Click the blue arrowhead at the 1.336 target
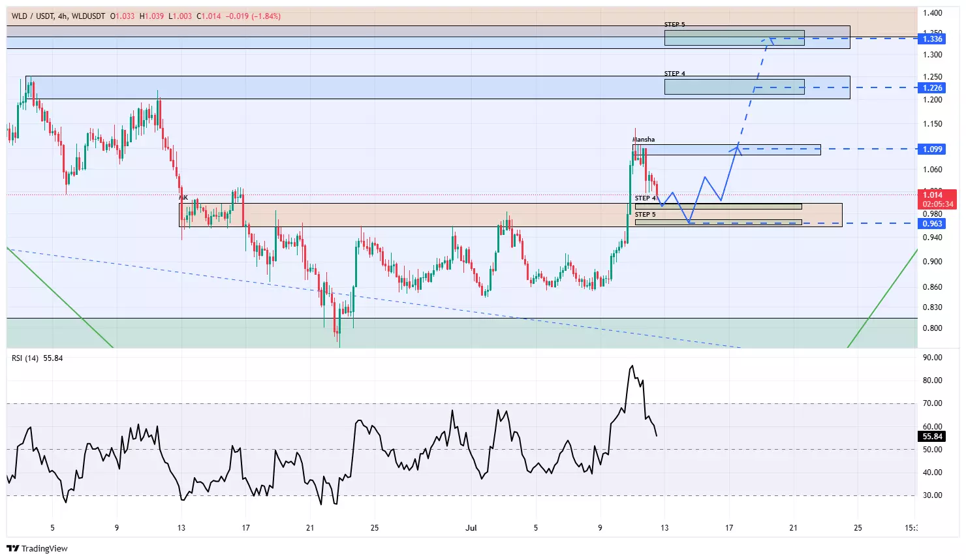 [x=770, y=39]
